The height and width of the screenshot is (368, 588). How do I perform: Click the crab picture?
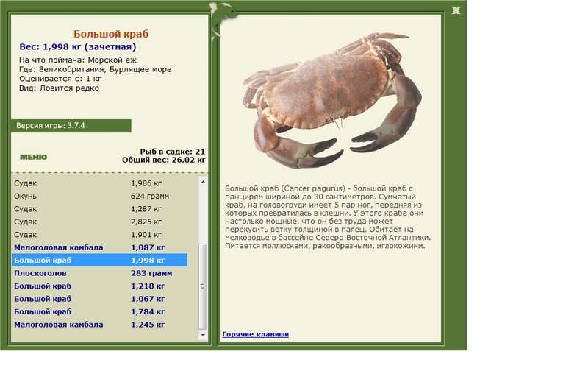pyautogui.click(x=332, y=100)
